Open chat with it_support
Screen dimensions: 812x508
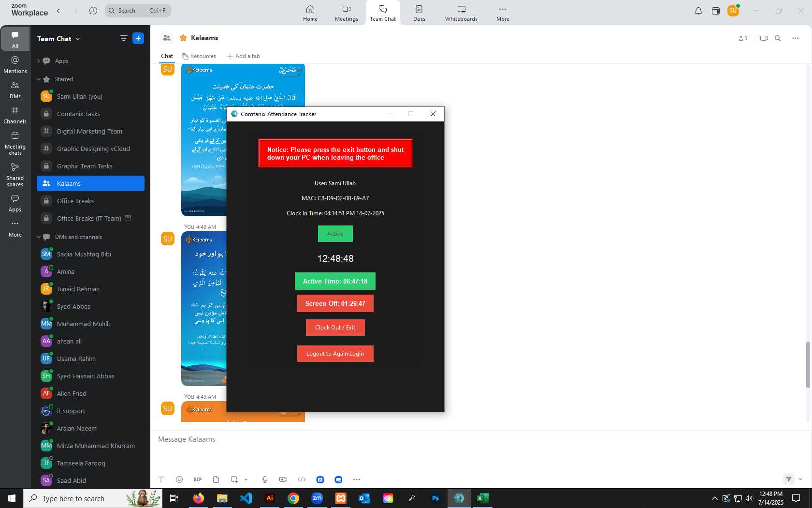click(x=90, y=411)
